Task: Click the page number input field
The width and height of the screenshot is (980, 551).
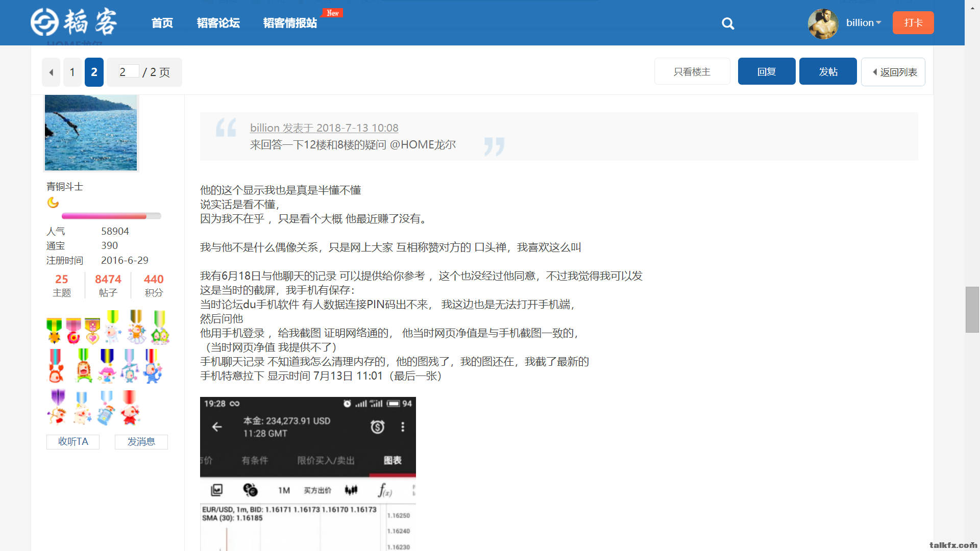Action: point(128,71)
